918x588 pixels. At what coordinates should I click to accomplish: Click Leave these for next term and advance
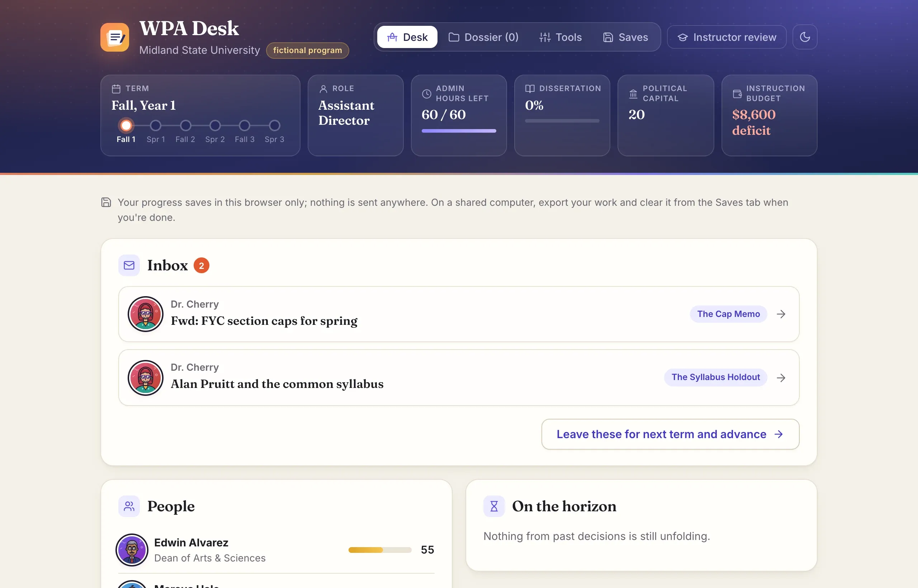(x=670, y=434)
